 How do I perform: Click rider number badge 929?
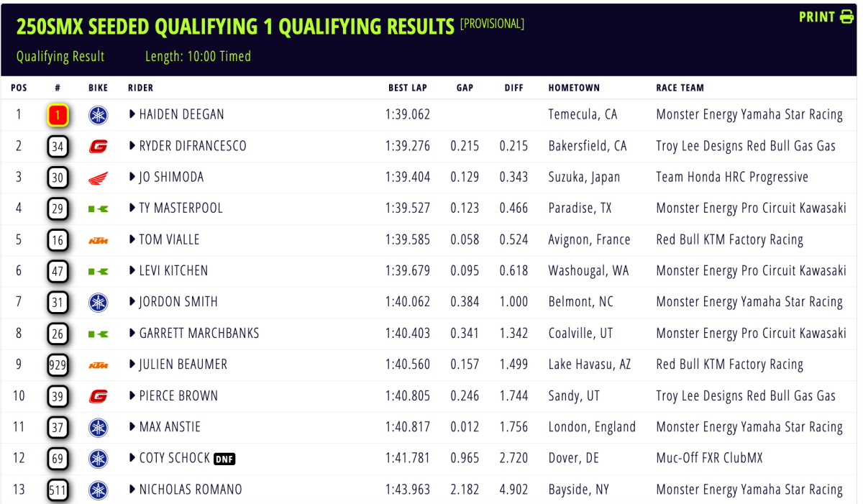58,365
